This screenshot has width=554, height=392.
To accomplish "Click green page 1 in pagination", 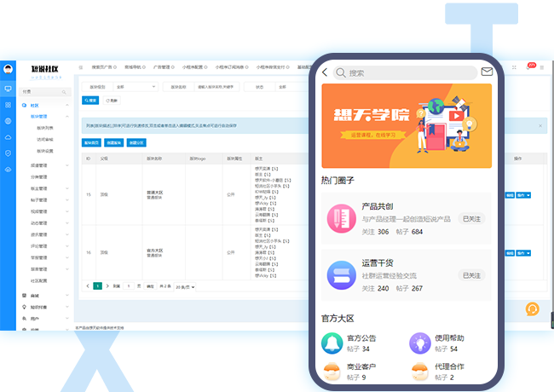I will [x=97, y=286].
